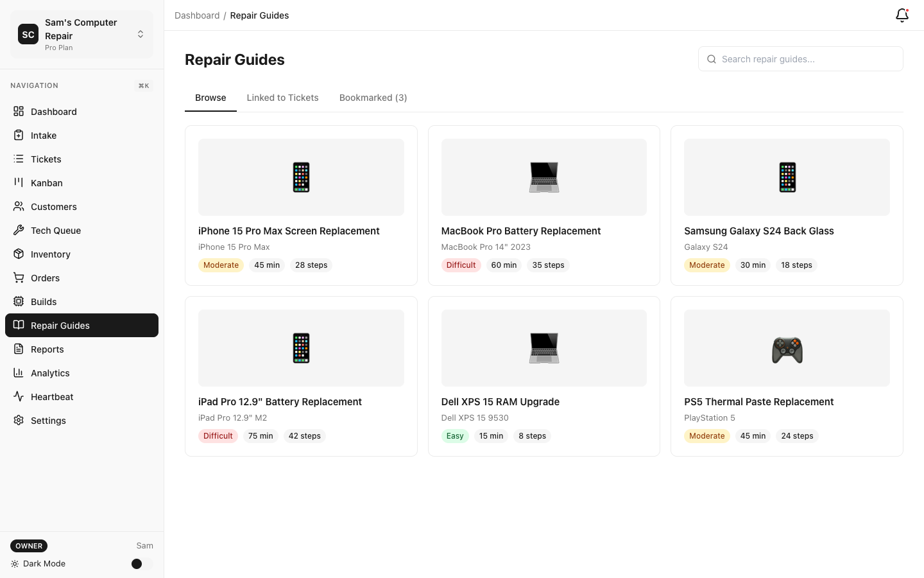Viewport: 924px width, 578px height.
Task: Open notifications via the bell icon
Action: (902, 15)
